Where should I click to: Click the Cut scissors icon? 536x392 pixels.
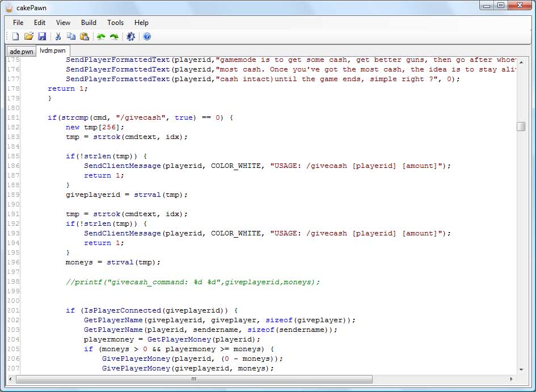click(58, 37)
